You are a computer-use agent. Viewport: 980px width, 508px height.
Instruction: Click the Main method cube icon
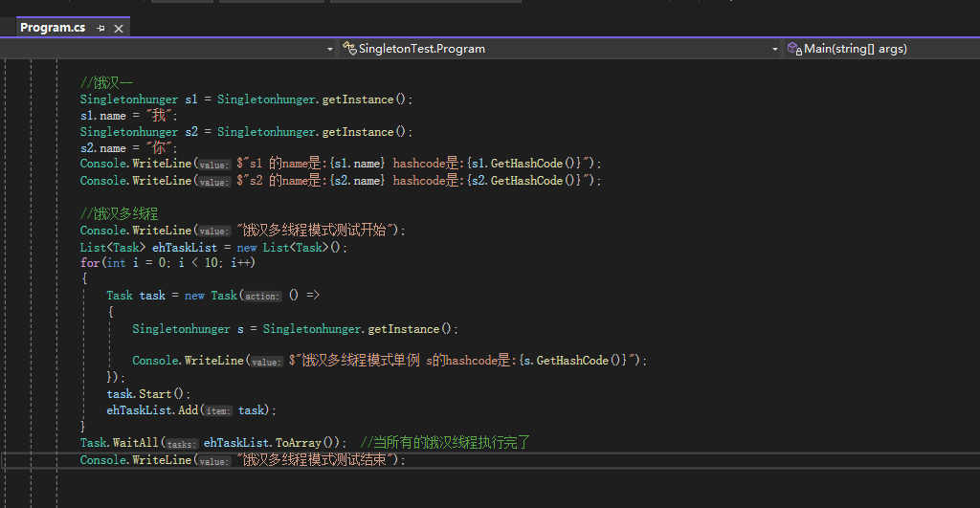[793, 49]
